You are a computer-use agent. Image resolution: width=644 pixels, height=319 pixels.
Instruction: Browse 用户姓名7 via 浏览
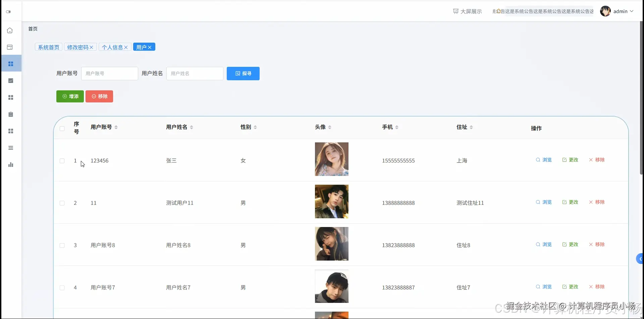click(544, 287)
